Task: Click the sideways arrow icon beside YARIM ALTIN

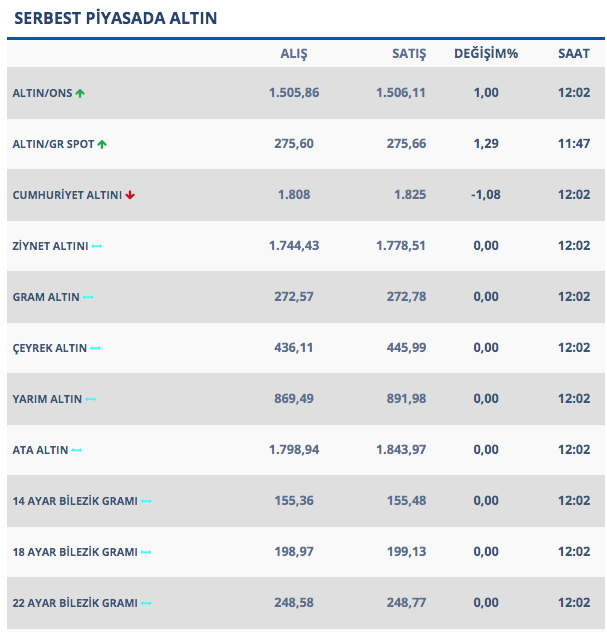Action: (91, 399)
